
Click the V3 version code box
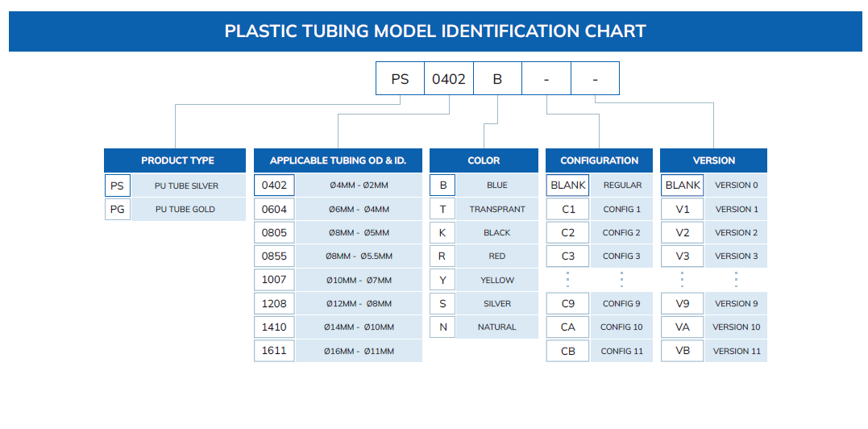[x=683, y=256]
